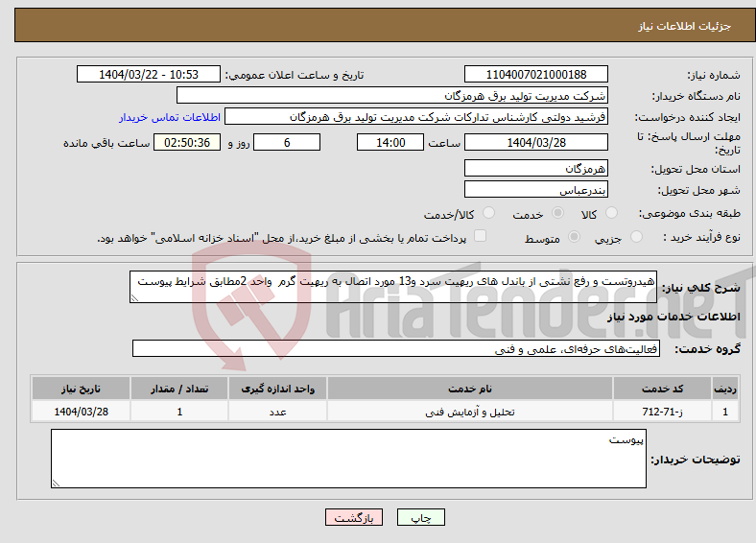
Task: Select the کالا/خدمت radio button
Action: (489, 213)
